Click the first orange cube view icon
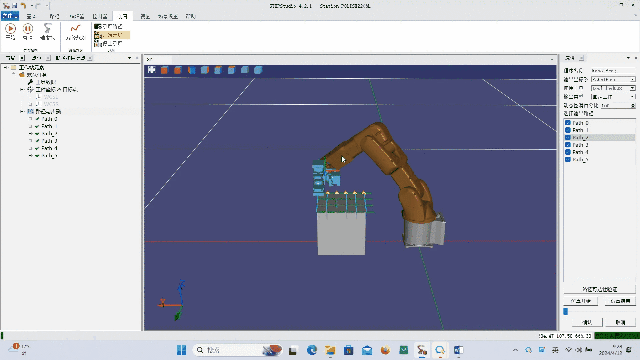 click(164, 70)
